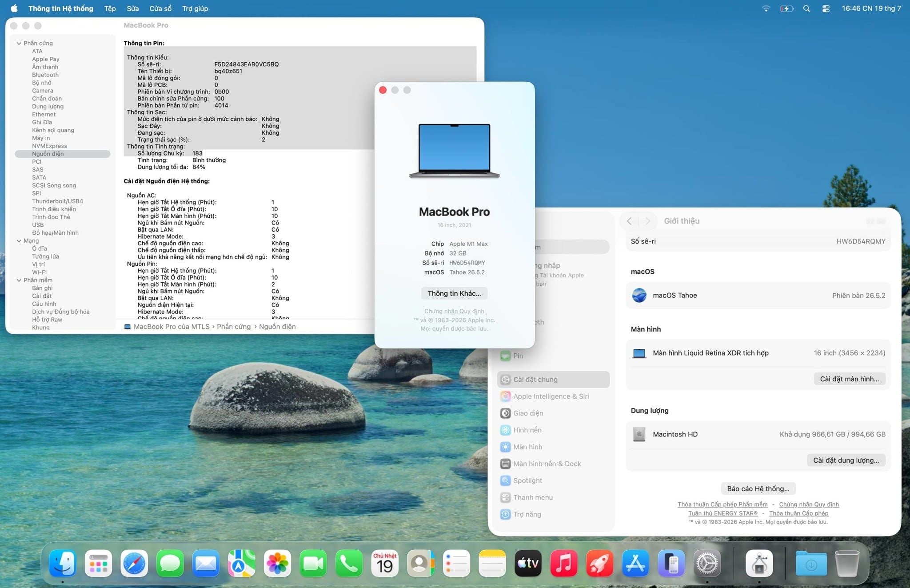Select NVMExpress in the hardware list
This screenshot has width=910, height=588.
pyautogui.click(x=63, y=146)
